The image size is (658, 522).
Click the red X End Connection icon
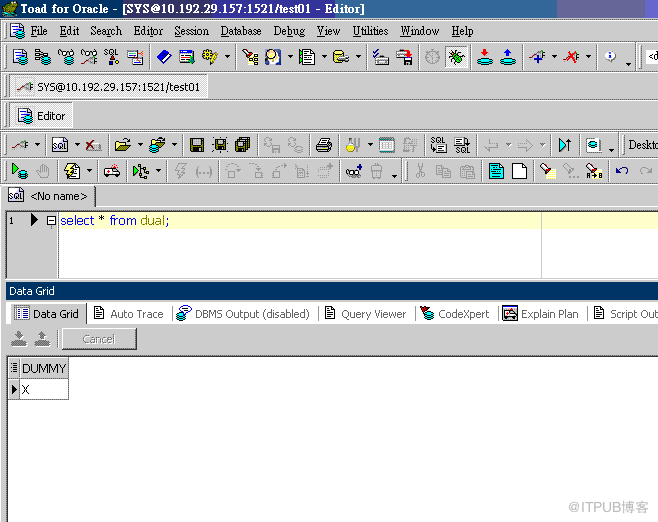point(571,57)
